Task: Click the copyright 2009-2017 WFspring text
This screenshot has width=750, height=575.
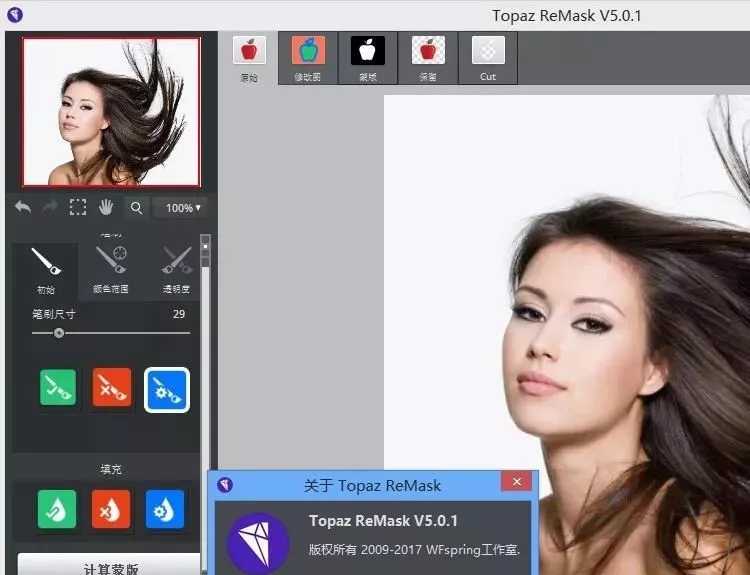Action: click(414, 550)
